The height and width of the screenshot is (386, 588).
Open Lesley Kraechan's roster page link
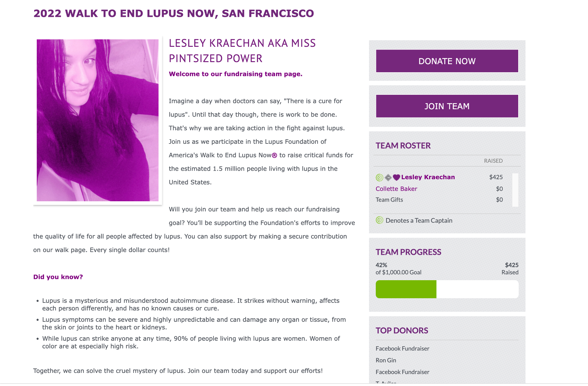[428, 177]
